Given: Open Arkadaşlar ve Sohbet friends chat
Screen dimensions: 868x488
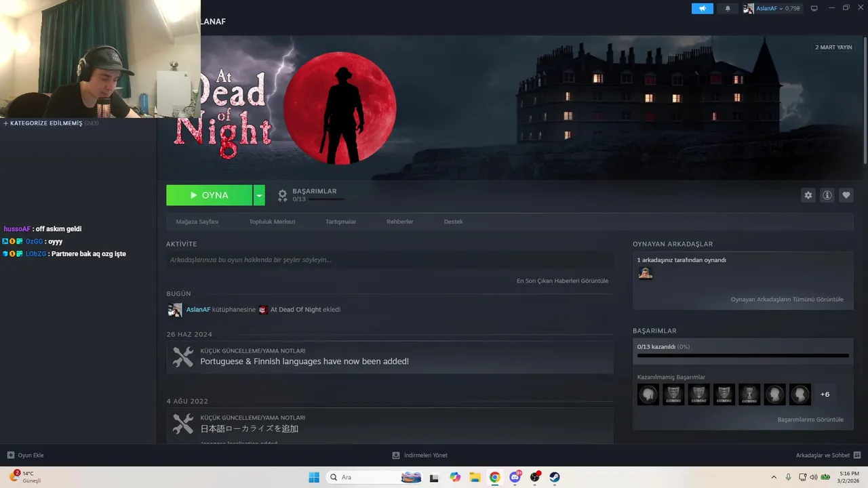Looking at the screenshot, I should [828, 455].
